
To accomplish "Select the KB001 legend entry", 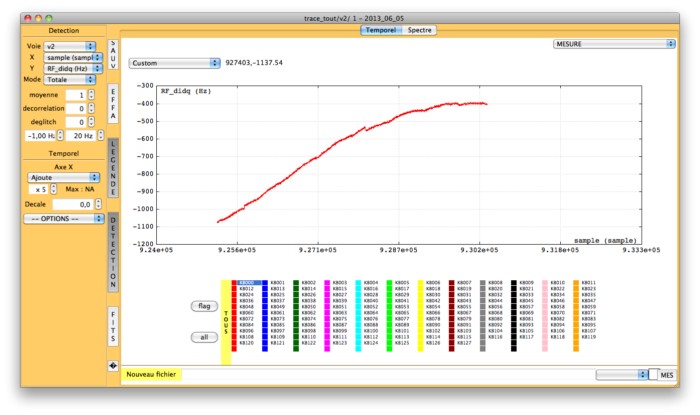I will pyautogui.click(x=278, y=282).
